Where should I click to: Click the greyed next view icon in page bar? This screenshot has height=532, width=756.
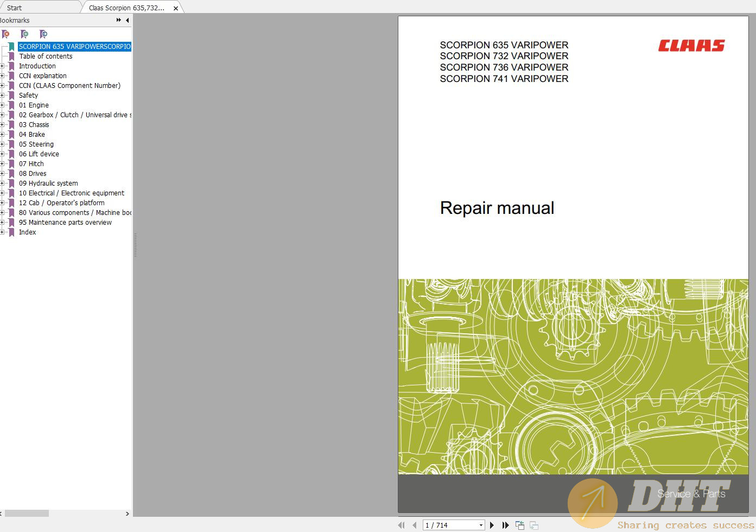click(x=534, y=525)
